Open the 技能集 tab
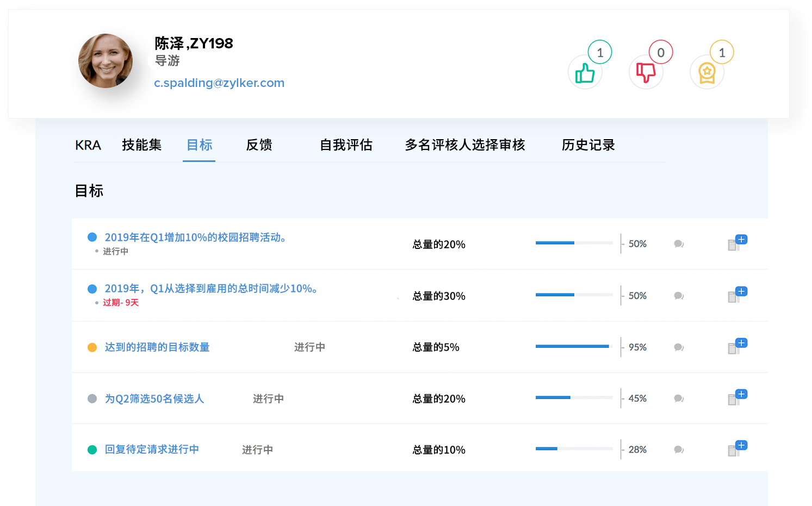The height and width of the screenshot is (506, 812). [x=141, y=145]
